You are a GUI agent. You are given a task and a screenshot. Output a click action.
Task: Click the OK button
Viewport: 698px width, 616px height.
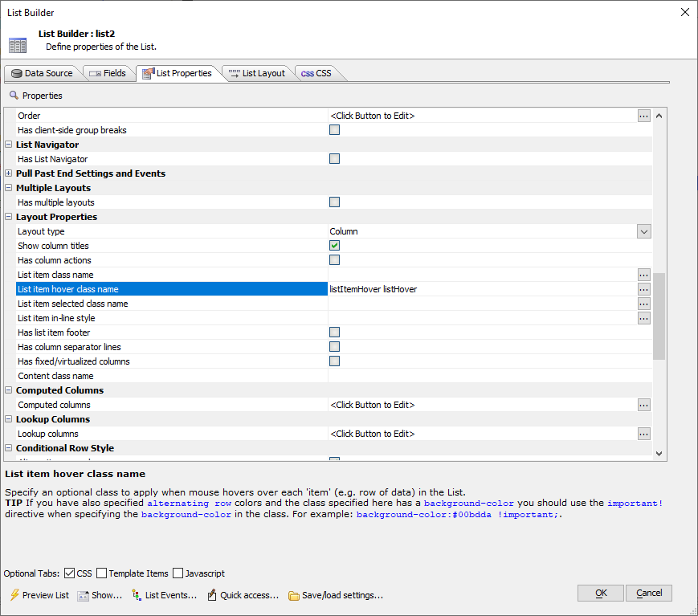pyautogui.click(x=601, y=594)
